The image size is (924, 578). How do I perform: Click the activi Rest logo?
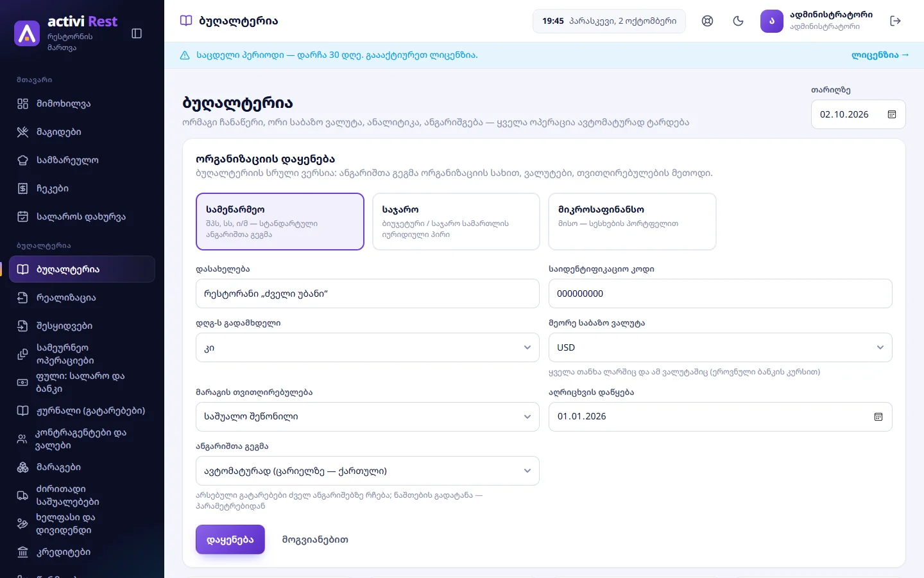coord(27,33)
